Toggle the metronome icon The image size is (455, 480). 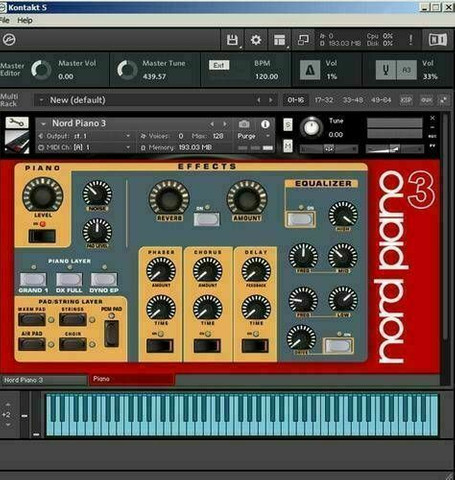point(310,70)
